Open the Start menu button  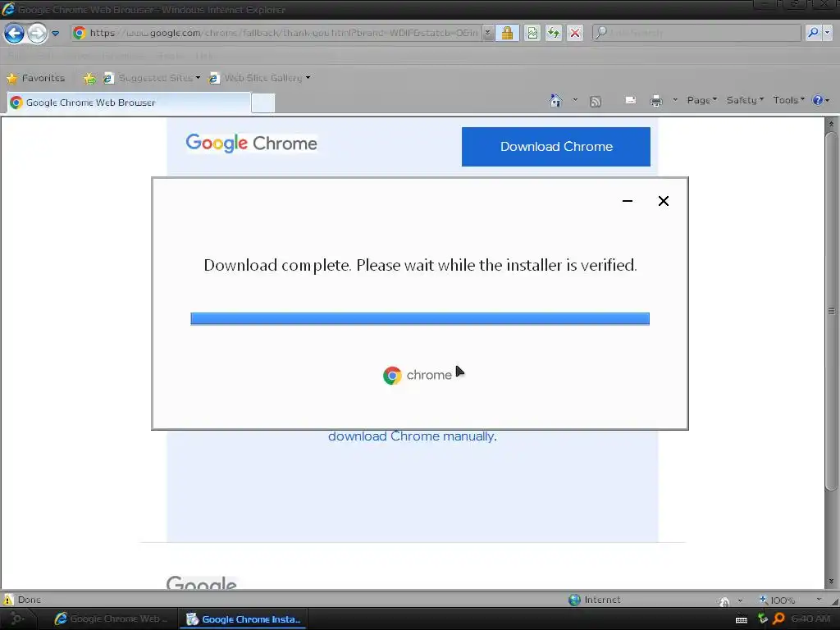coord(17,619)
